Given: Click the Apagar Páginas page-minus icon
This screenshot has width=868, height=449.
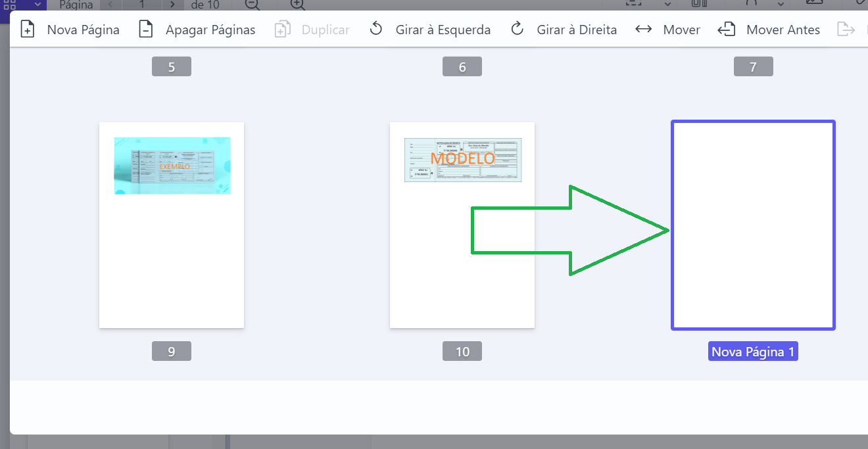Looking at the screenshot, I should click(146, 30).
